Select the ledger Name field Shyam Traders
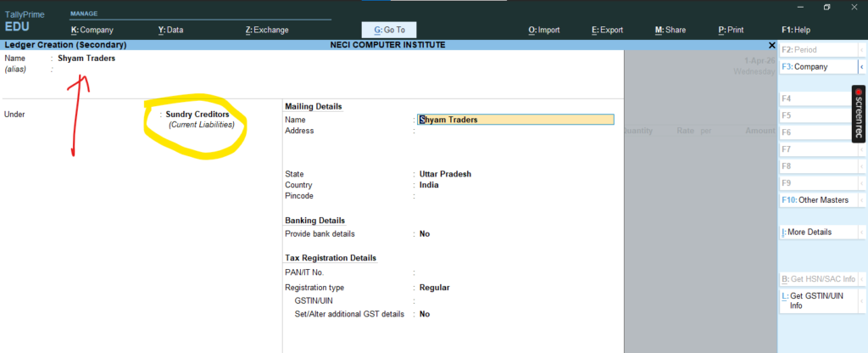 86,59
